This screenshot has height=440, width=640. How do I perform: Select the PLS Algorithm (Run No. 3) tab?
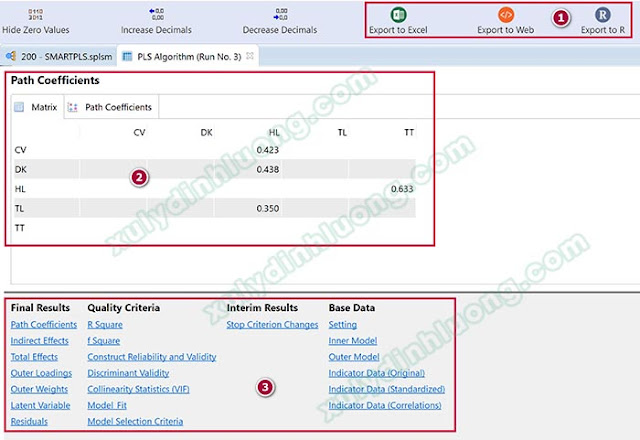click(x=189, y=56)
